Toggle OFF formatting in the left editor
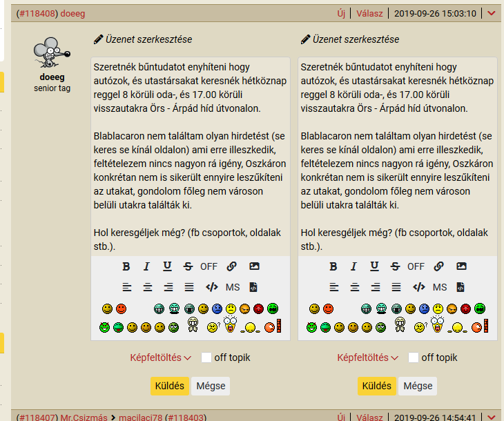 [x=209, y=266]
